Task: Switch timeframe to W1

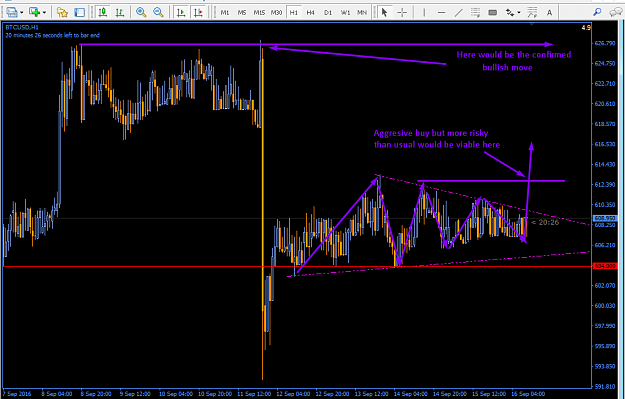Action: pyautogui.click(x=345, y=12)
